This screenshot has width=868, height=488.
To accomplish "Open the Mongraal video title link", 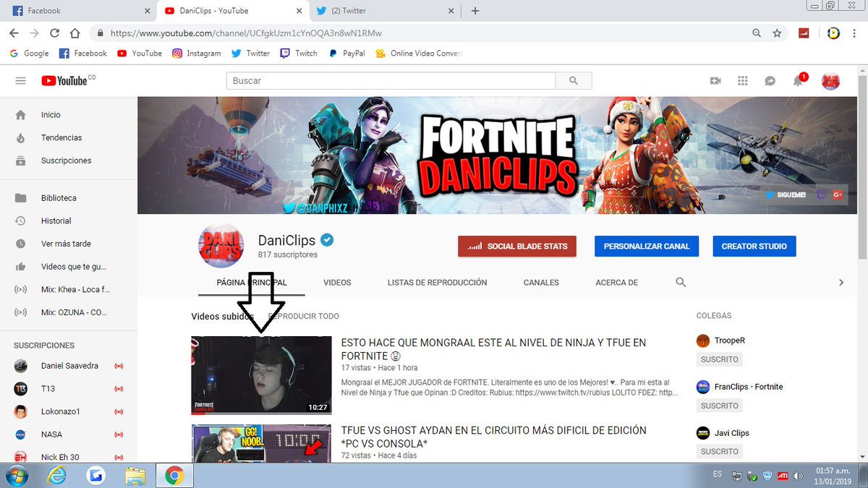I will click(493, 349).
